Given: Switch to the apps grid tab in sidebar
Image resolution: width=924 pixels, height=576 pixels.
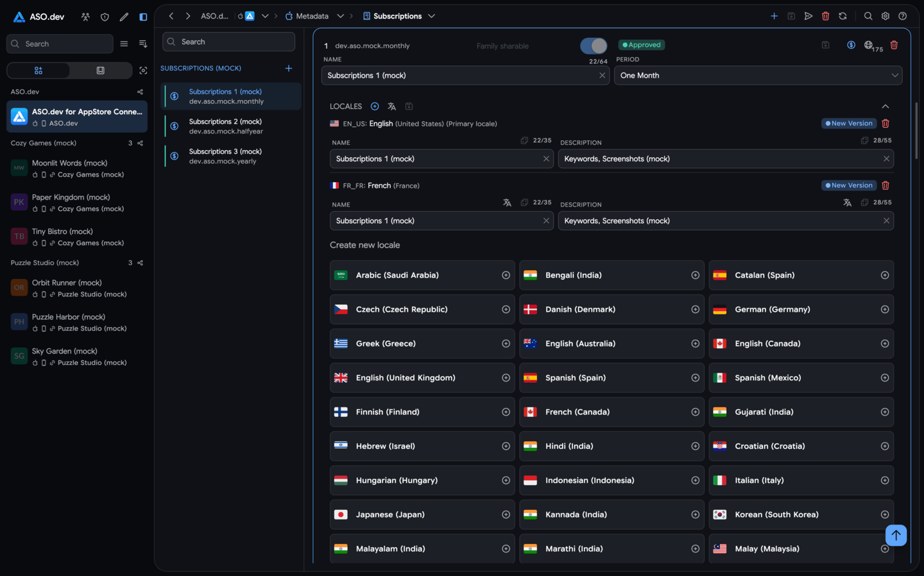Looking at the screenshot, I should (x=38, y=71).
